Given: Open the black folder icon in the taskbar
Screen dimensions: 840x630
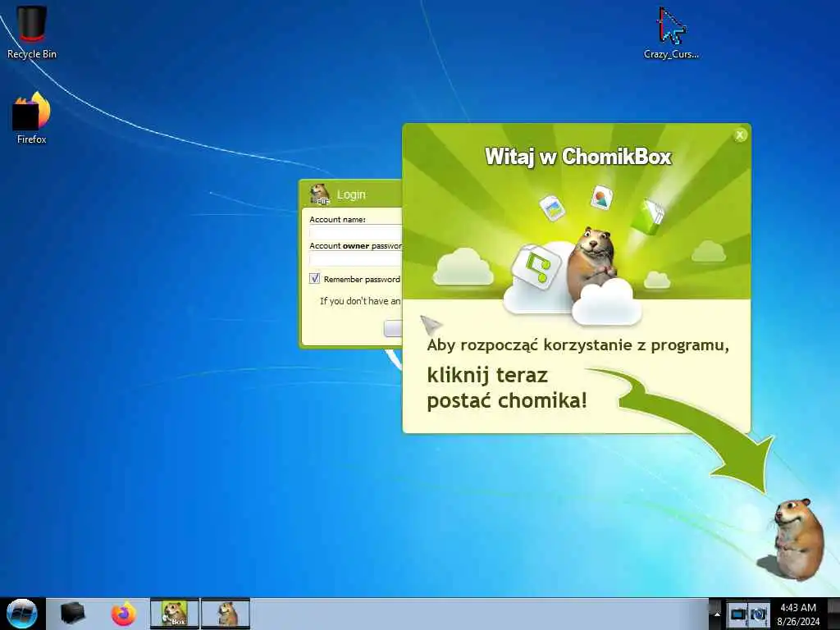Looking at the screenshot, I should [72, 614].
